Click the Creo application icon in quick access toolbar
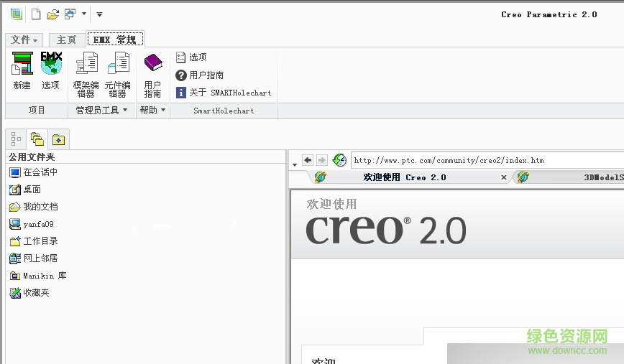 pos(17,14)
